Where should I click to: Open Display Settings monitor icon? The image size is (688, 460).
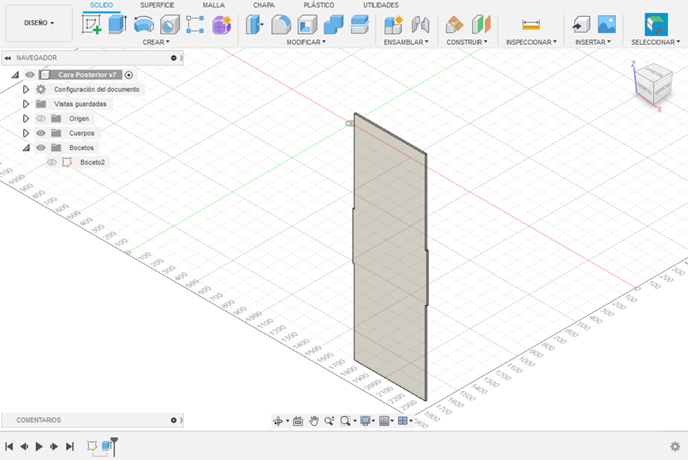point(365,421)
